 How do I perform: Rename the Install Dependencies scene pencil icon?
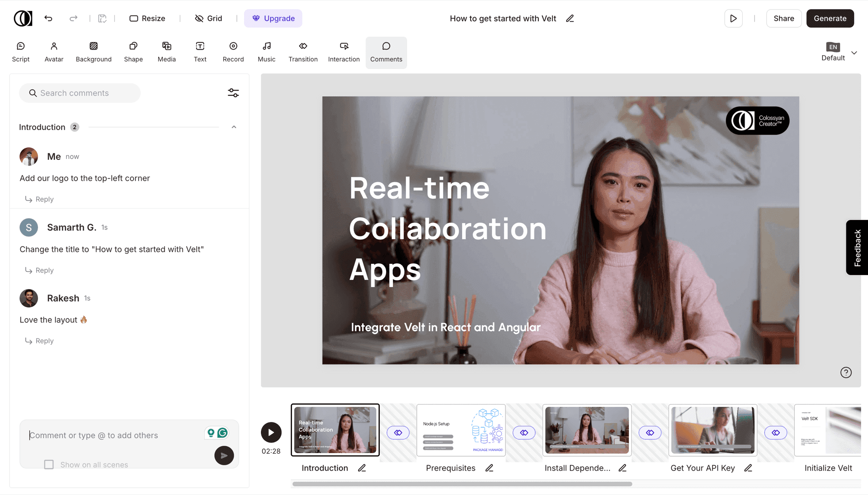click(623, 468)
